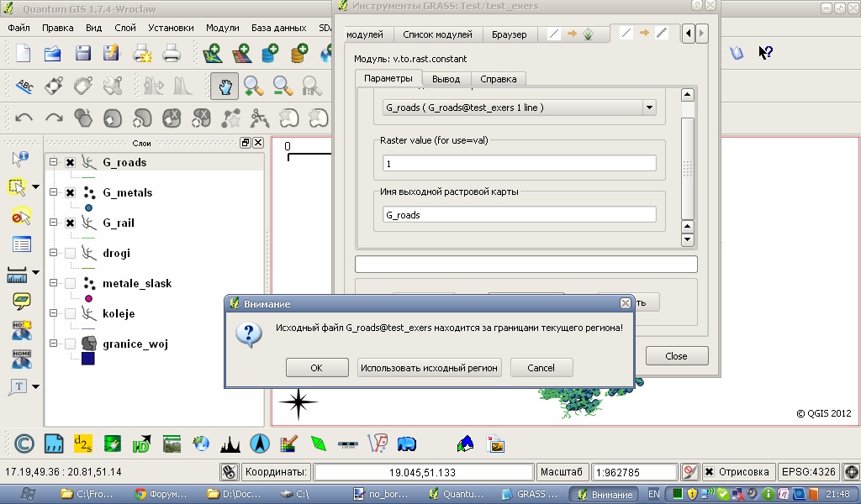Click the New Project icon
This screenshot has width=861, height=504.
tap(24, 53)
